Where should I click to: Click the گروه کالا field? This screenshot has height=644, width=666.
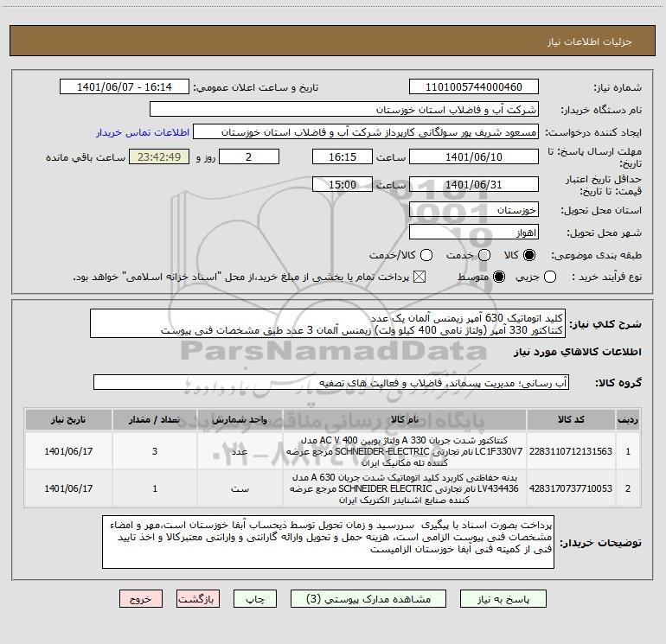click(x=331, y=382)
